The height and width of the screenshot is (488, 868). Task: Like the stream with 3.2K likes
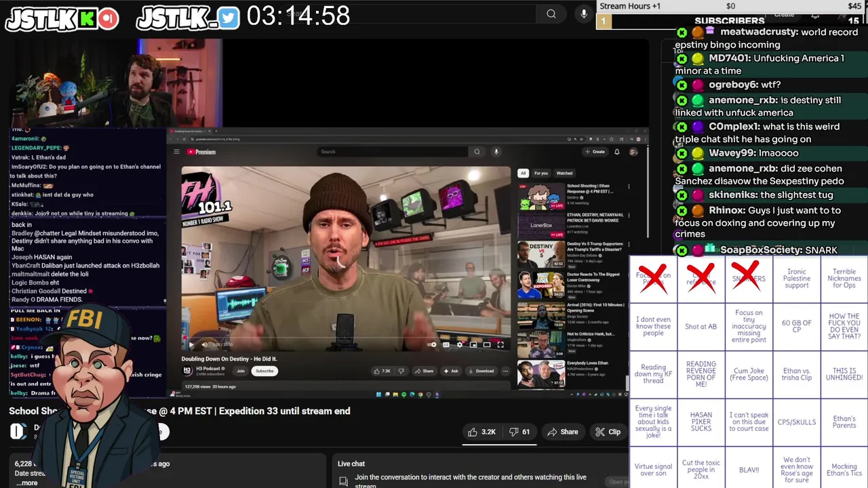[482, 432]
